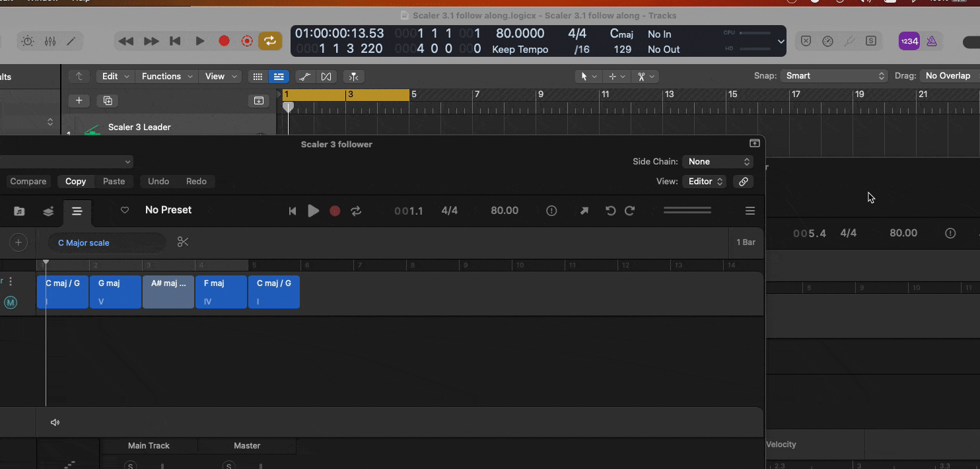Click Scaler exclamation info icon
The image size is (980, 469).
pyautogui.click(x=551, y=211)
